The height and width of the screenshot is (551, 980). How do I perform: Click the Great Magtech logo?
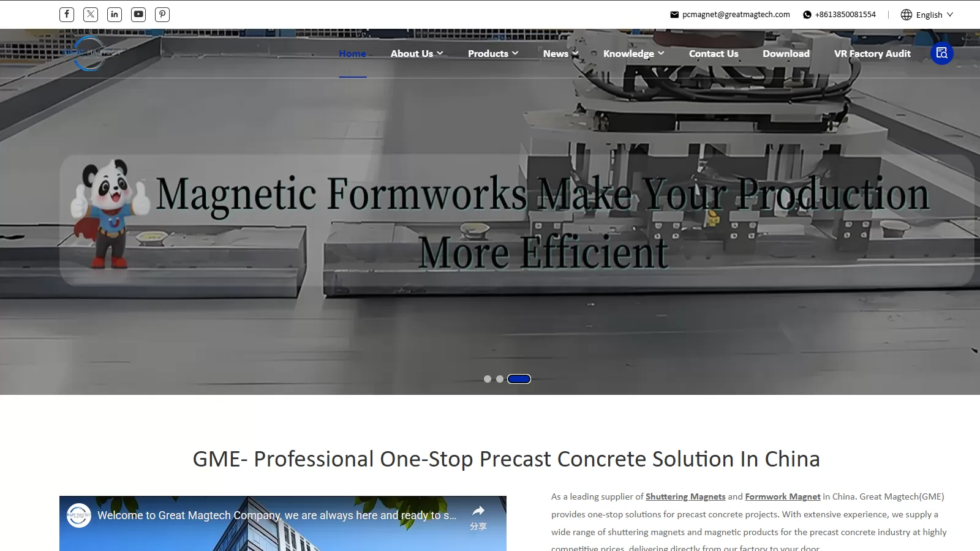pyautogui.click(x=92, y=53)
